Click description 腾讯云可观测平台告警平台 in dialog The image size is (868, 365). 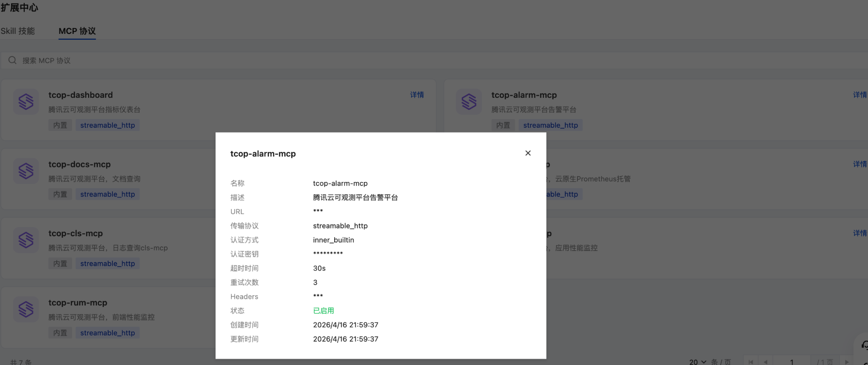pyautogui.click(x=356, y=198)
